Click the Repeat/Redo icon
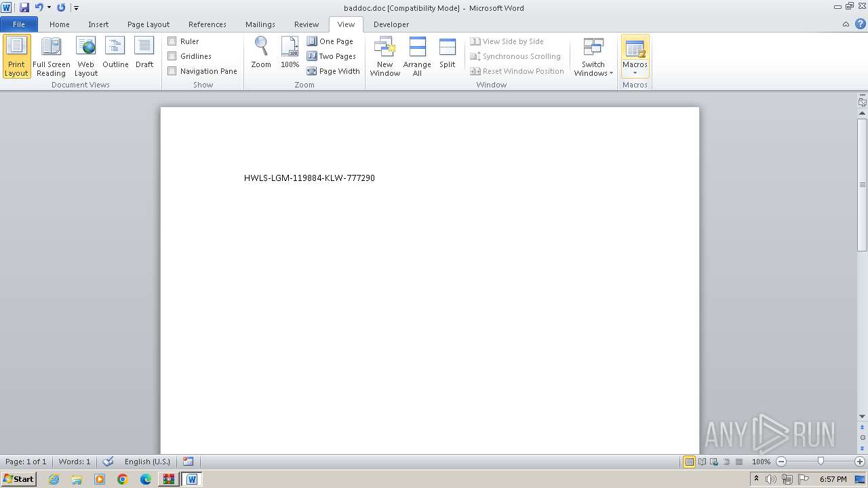Screen dimensions: 868x488 [x=61, y=7]
